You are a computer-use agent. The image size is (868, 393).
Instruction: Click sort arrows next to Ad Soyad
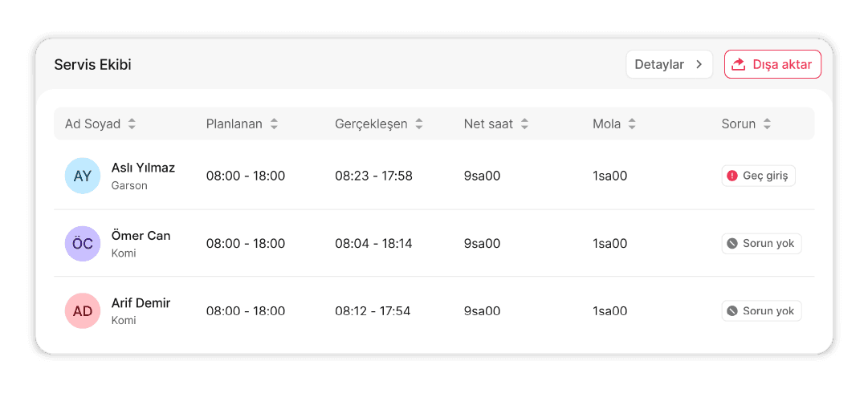132,124
